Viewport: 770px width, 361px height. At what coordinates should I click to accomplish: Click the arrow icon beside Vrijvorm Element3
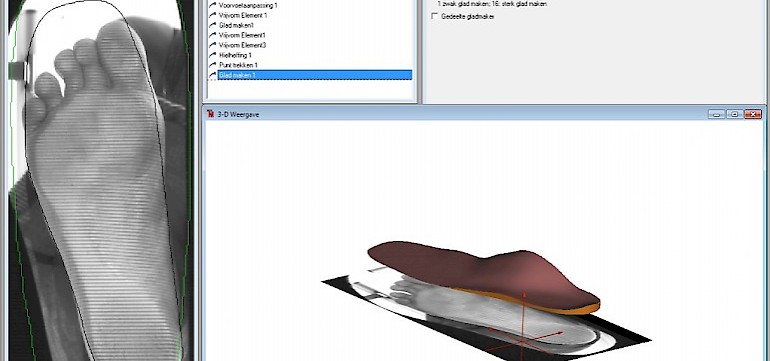tap(213, 45)
